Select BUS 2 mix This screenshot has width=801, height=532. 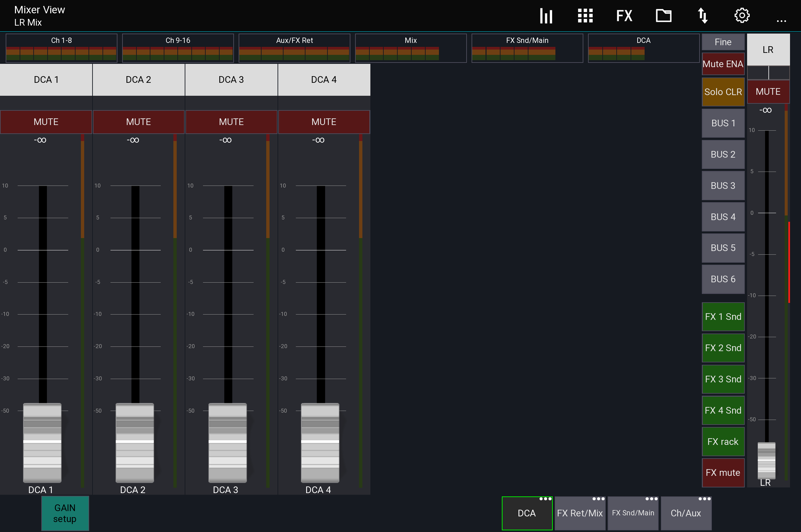click(x=723, y=154)
